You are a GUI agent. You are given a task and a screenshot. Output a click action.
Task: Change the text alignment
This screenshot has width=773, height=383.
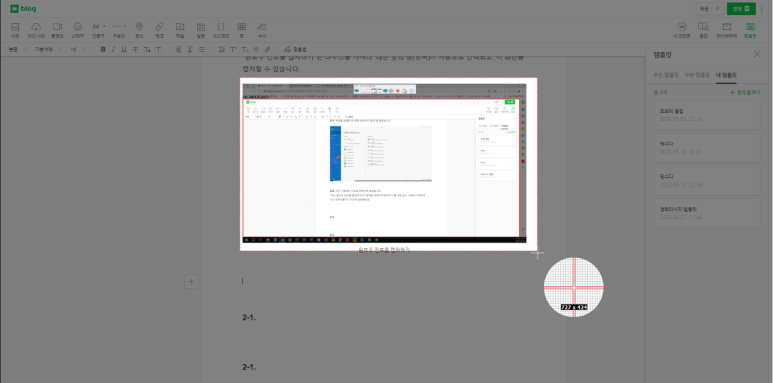(178, 49)
